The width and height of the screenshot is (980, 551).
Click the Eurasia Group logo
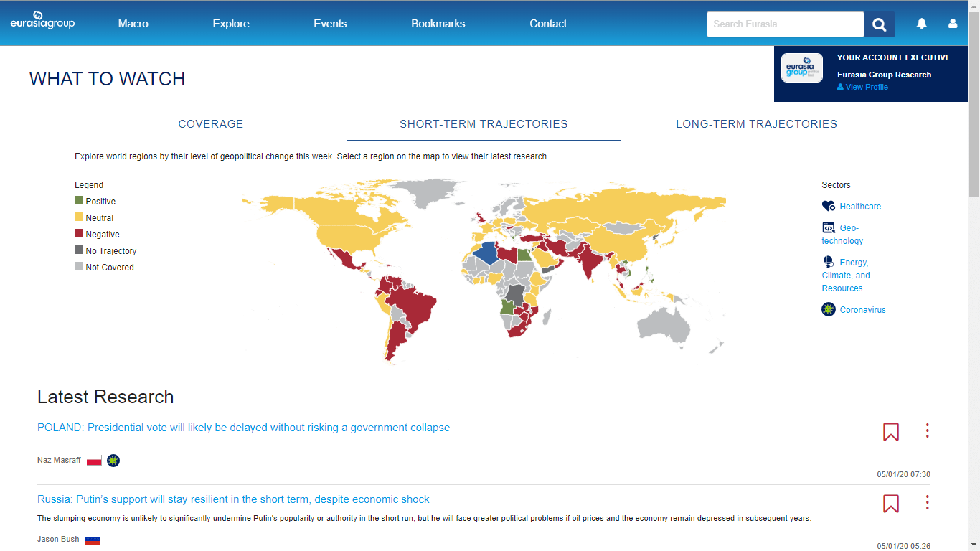coord(42,18)
